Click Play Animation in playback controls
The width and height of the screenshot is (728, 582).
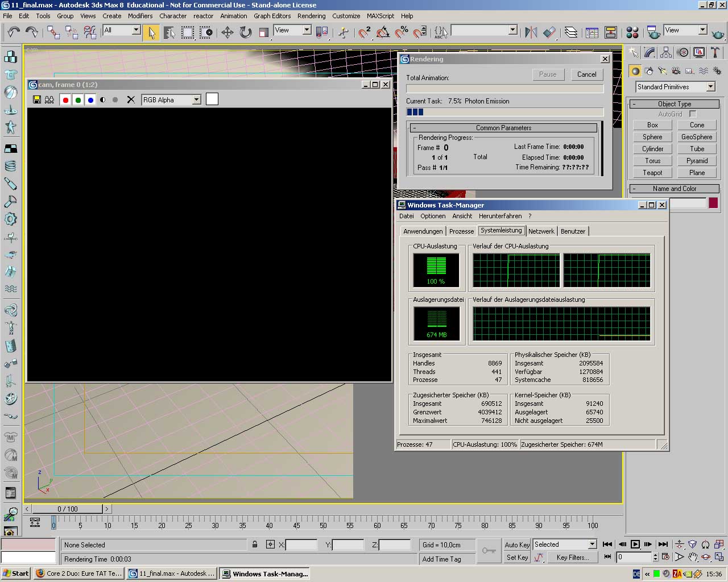635,544
